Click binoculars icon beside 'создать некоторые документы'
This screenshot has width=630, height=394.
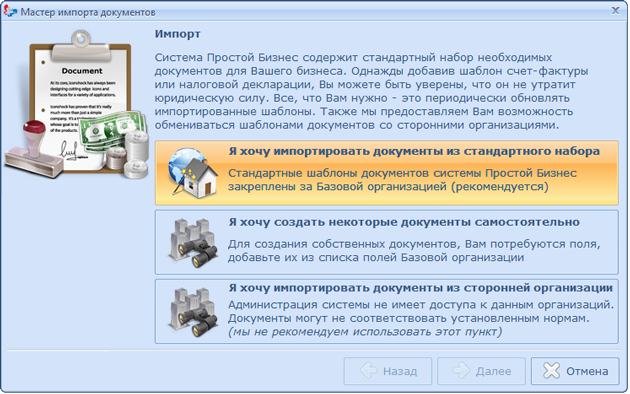[x=193, y=243]
